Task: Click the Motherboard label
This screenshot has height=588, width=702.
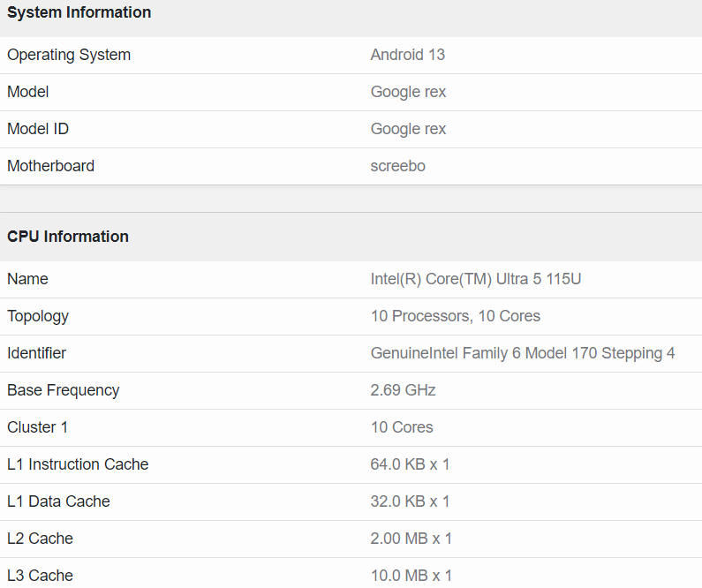Action: 50,166
